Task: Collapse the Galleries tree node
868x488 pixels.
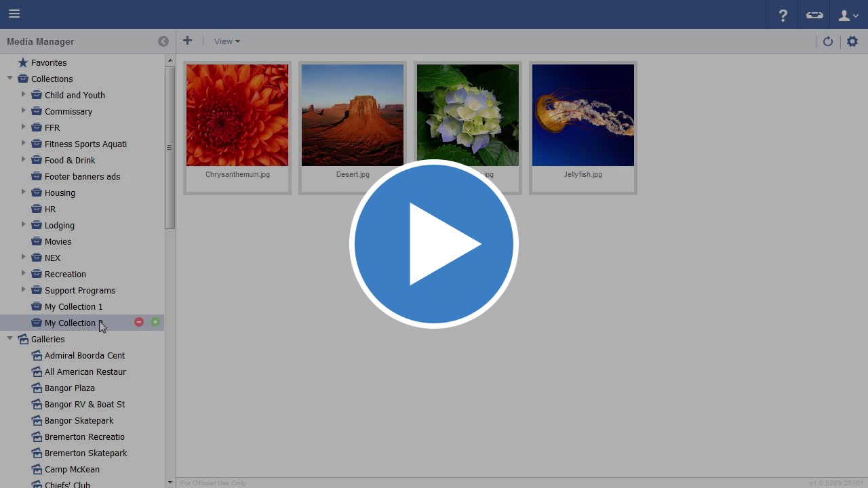Action: click(10, 339)
